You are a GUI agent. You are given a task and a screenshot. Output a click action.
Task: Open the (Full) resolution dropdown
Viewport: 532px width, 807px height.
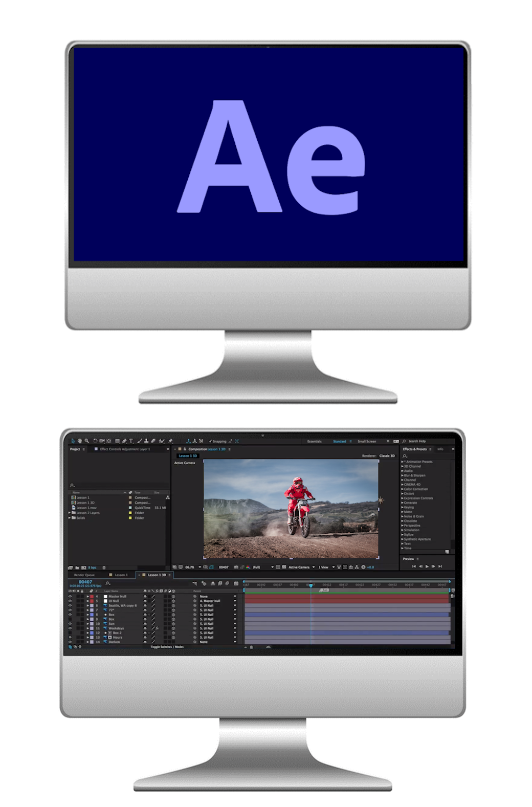point(263,567)
